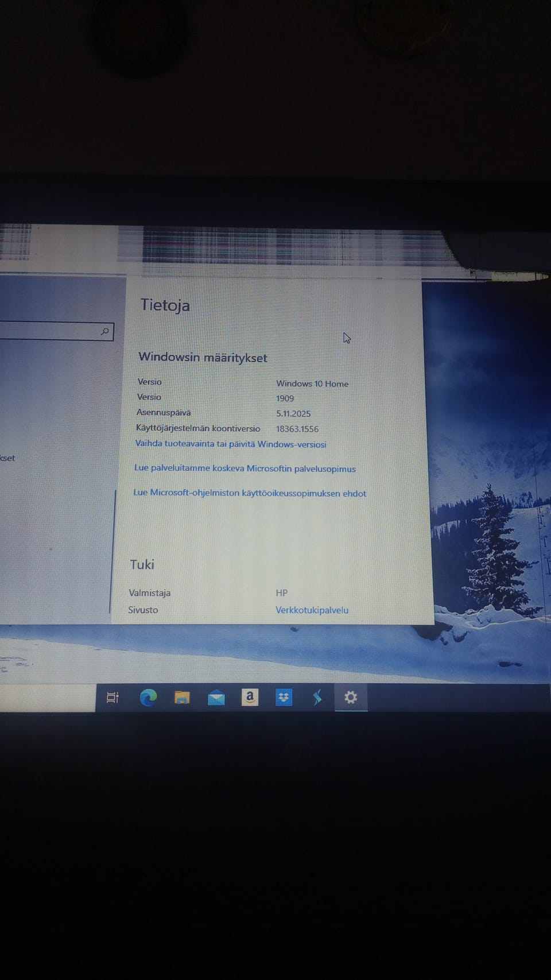Open the Amazon shortcut on the taskbar

click(x=250, y=698)
